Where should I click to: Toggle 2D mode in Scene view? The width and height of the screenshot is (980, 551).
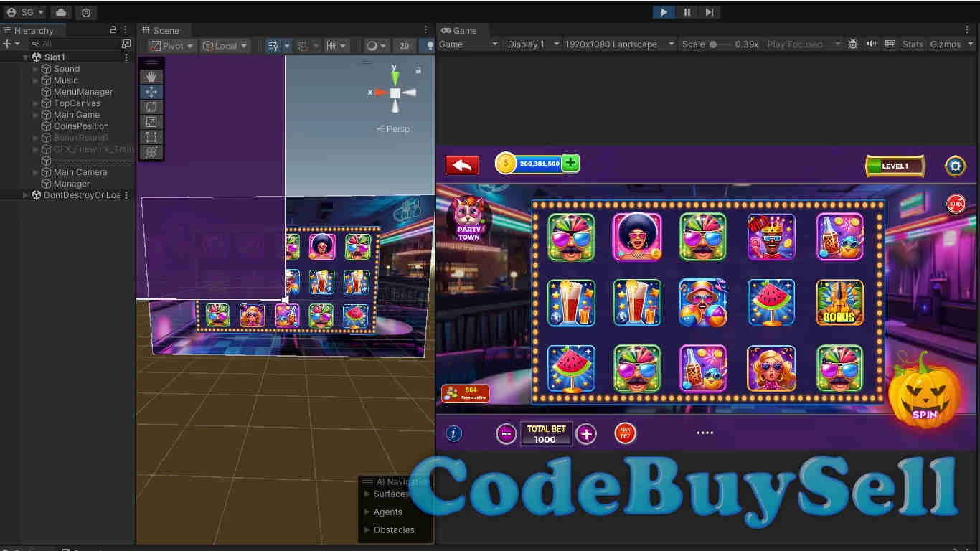pyautogui.click(x=405, y=45)
